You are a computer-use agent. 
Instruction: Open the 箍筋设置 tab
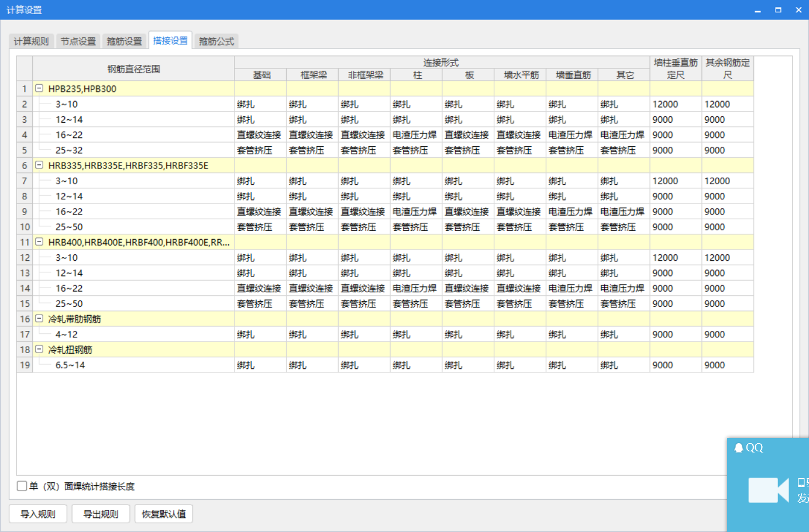point(125,42)
